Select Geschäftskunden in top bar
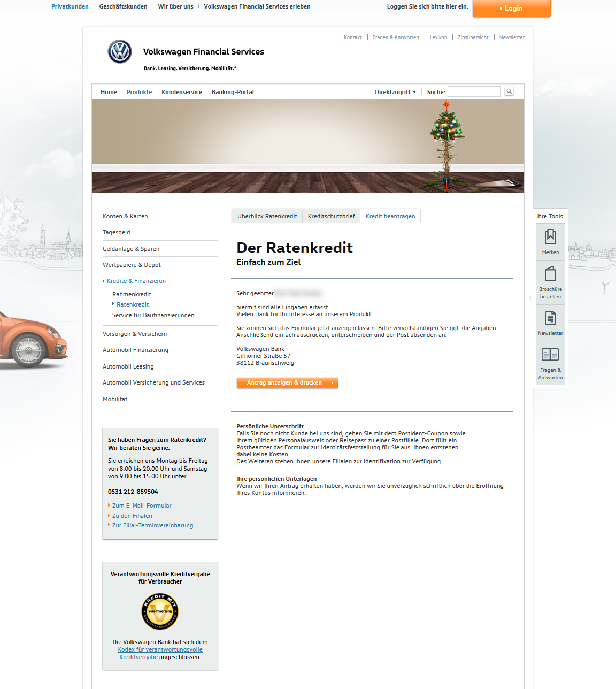Image resolution: width=616 pixels, height=689 pixels. tap(123, 6)
